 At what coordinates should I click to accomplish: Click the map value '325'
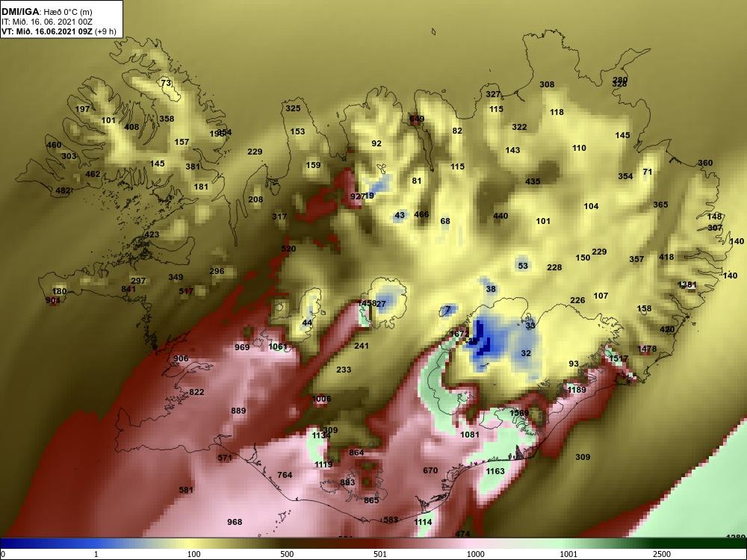[x=293, y=108]
